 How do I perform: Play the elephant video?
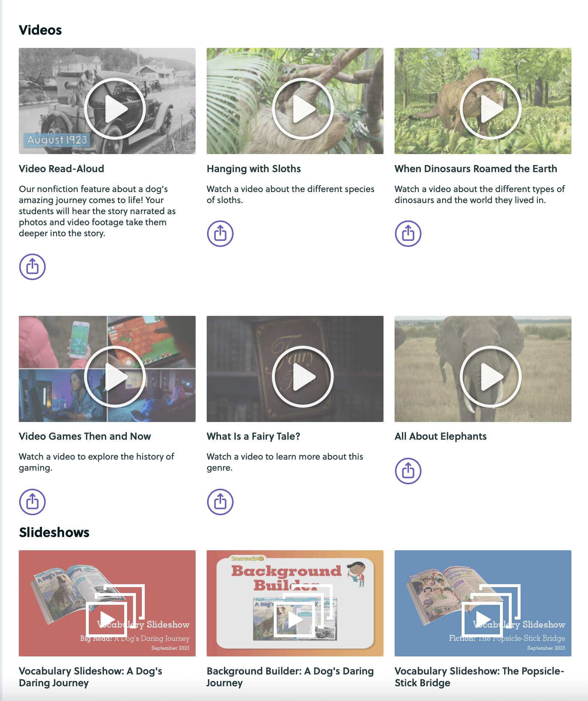491,377
